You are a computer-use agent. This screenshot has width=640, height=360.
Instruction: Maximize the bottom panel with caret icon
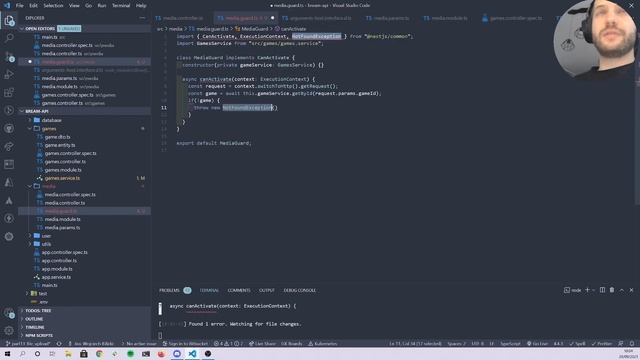[622, 290]
